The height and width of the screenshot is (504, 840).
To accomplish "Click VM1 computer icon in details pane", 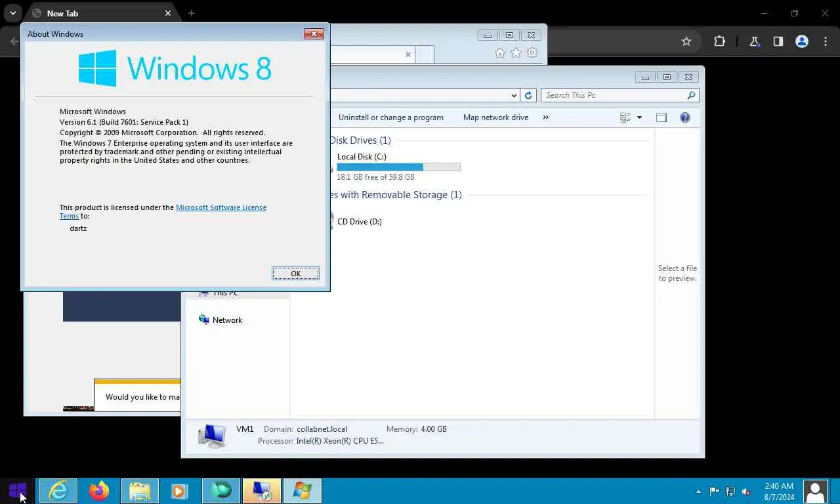I will (211, 435).
